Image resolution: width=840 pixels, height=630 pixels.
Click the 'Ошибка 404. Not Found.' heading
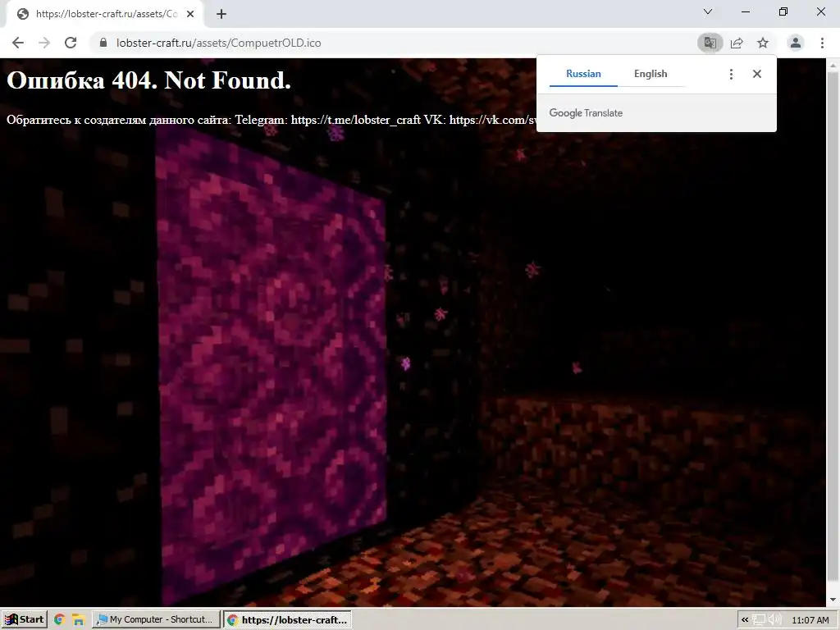point(149,80)
